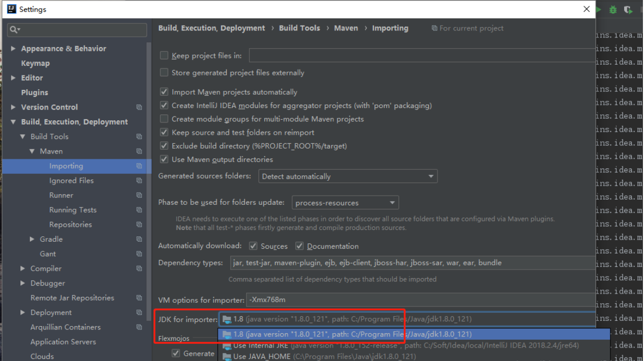Expand the Gradle tree node
Screen dimensions: 644x361
coord(32,240)
